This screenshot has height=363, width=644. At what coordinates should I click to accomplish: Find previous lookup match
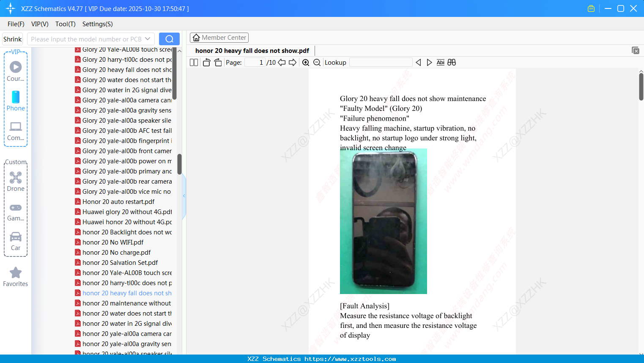(418, 63)
